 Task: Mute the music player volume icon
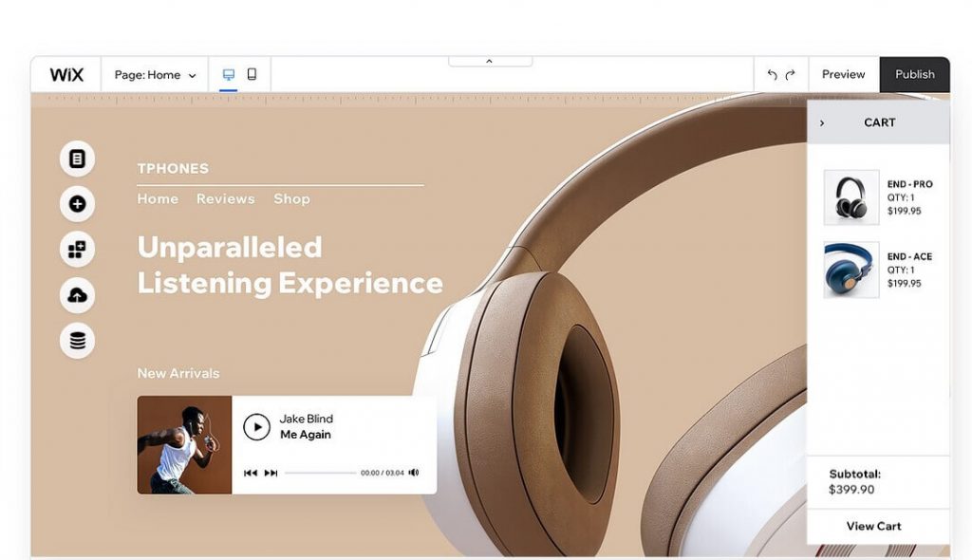point(414,473)
